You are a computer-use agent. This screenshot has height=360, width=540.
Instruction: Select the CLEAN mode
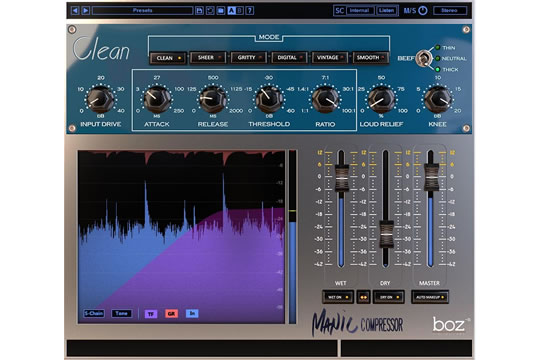168,58
